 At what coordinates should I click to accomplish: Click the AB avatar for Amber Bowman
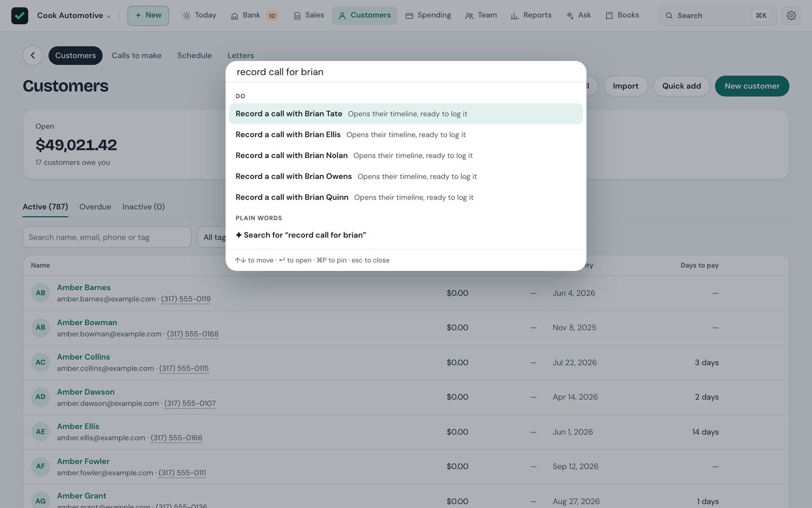click(x=41, y=328)
